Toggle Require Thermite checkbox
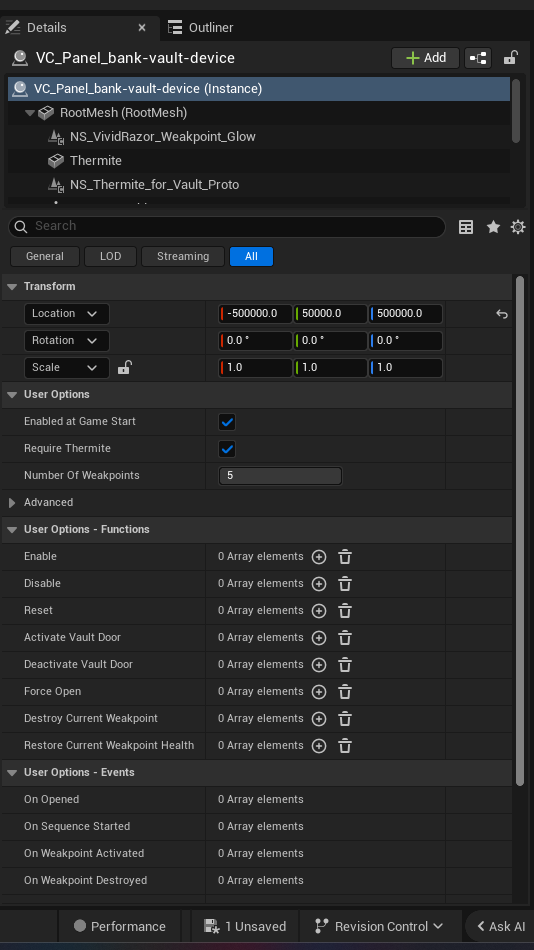 click(x=227, y=449)
